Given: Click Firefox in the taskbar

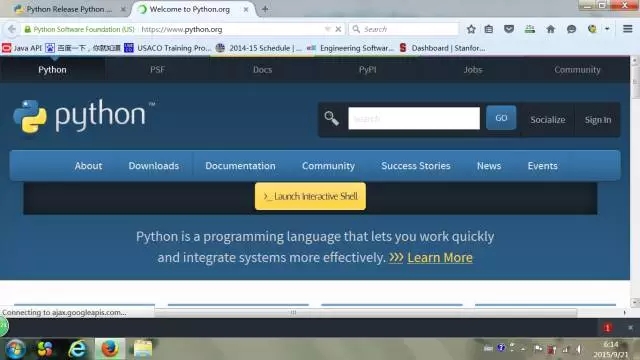Looking at the screenshot, I should (110, 349).
